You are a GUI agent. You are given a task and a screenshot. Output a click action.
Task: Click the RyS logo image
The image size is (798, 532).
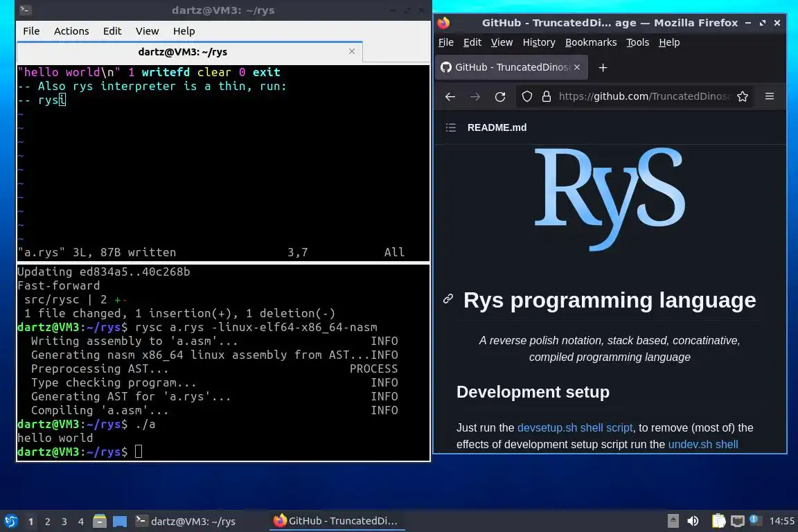click(609, 199)
